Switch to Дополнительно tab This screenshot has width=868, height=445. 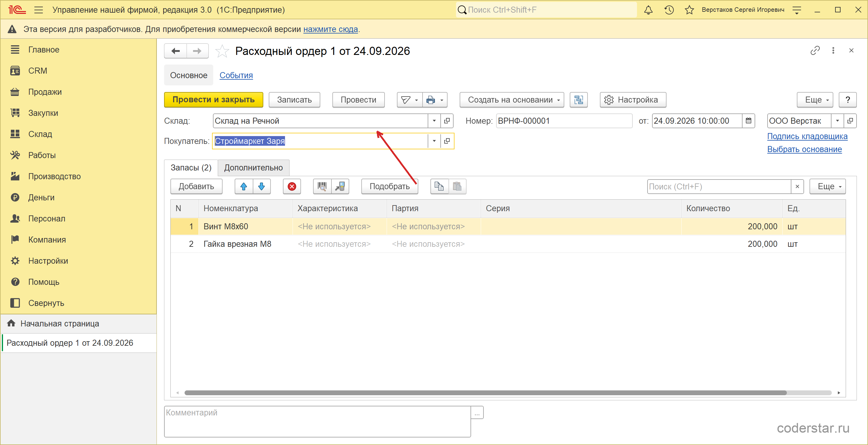253,167
